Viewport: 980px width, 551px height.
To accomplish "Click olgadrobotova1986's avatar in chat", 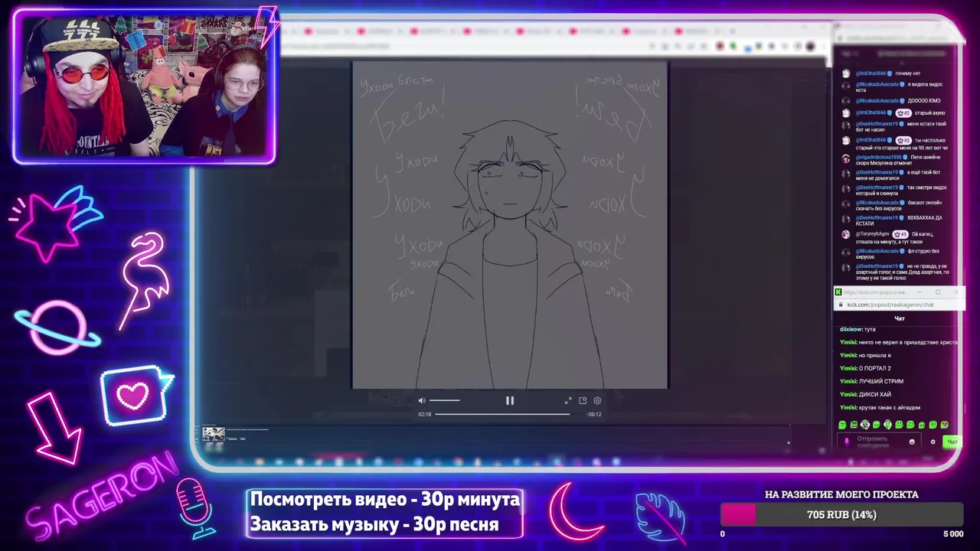I will tap(846, 158).
